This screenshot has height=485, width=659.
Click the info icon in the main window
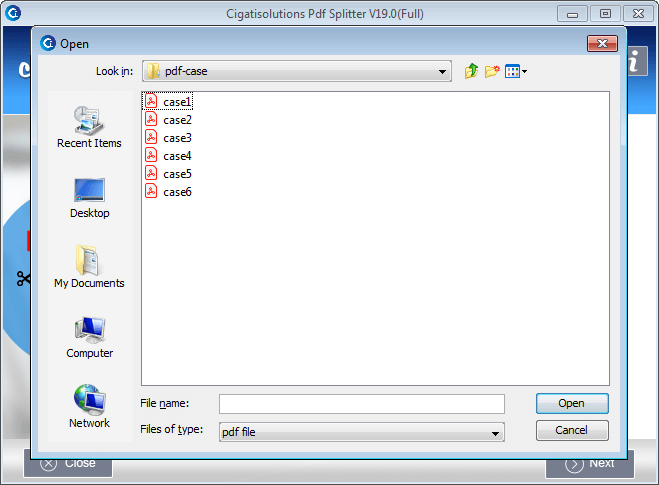click(638, 61)
